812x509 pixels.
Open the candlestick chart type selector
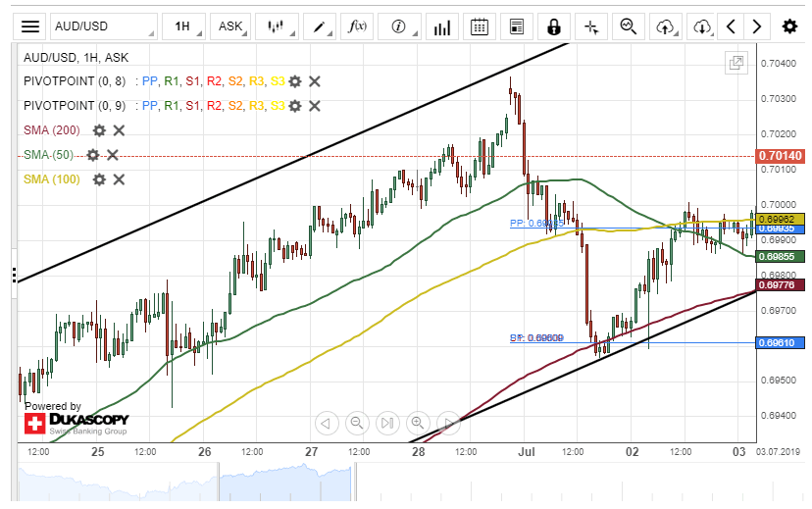click(278, 26)
